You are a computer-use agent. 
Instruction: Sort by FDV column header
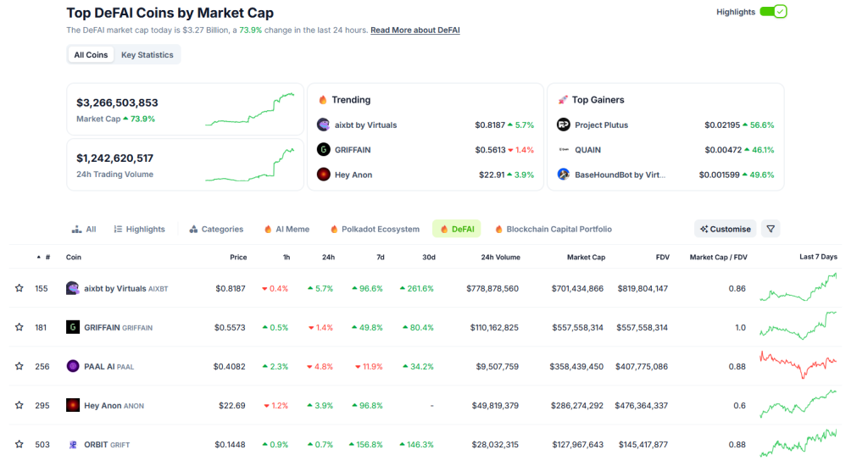coord(662,257)
